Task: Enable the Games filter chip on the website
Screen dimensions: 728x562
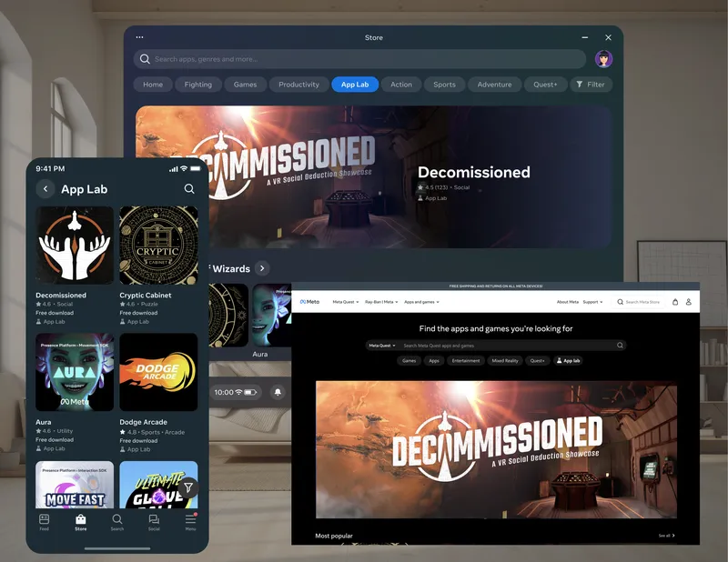Action: click(x=409, y=361)
